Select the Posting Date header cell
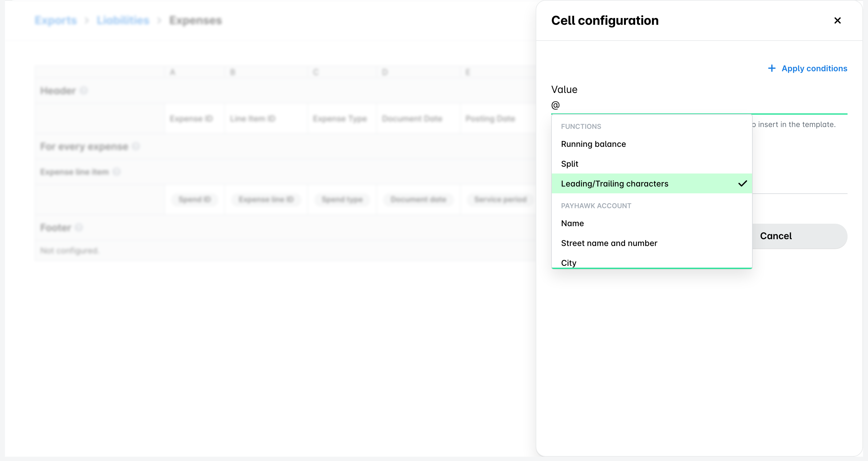The width and height of the screenshot is (868, 461). click(x=498, y=119)
